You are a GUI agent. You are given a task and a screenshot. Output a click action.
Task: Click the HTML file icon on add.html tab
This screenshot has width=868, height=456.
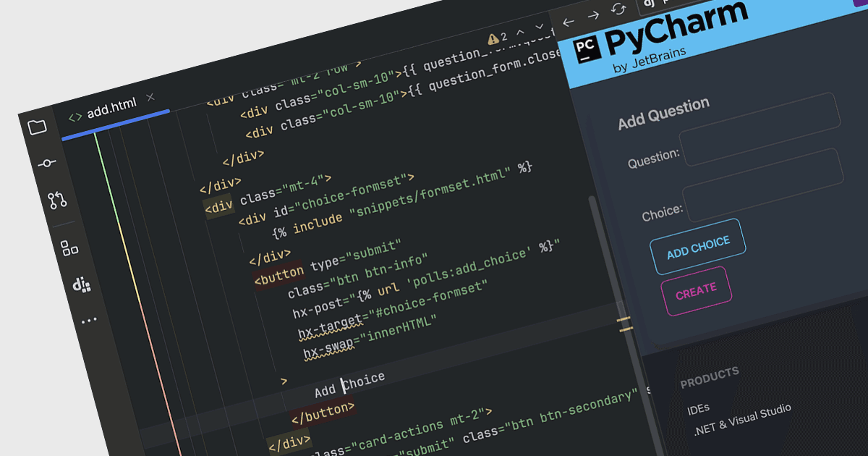[75, 117]
